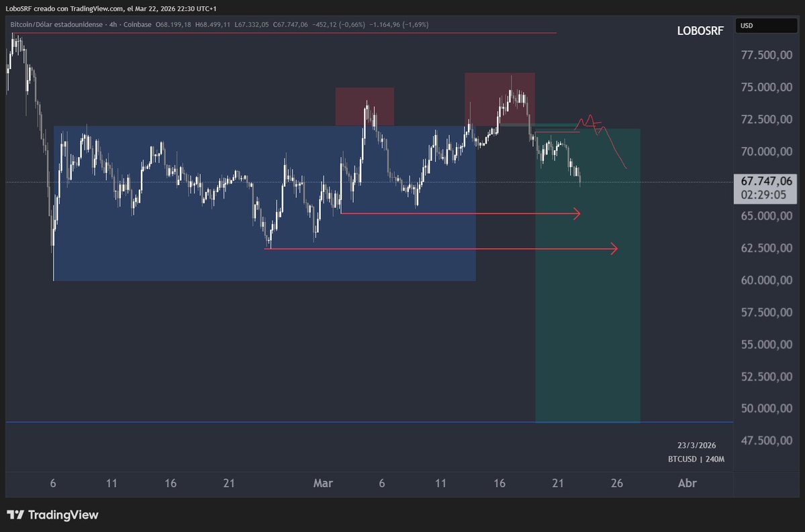Viewport: 805px width, 532px height.
Task: Click the change value −1.164,96 (−1,69%)
Action: pos(399,25)
